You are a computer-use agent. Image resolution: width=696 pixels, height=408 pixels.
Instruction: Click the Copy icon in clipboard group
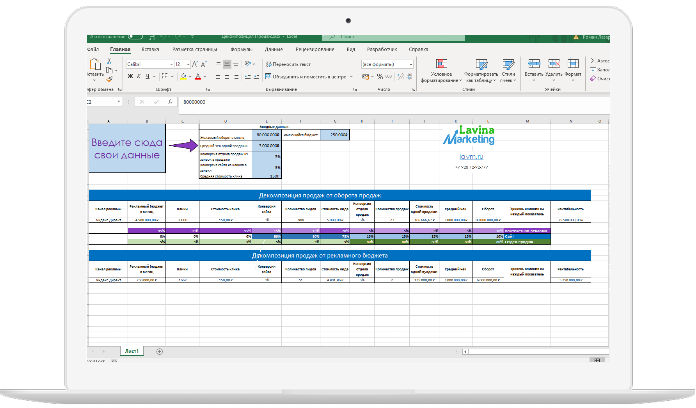pos(109,70)
